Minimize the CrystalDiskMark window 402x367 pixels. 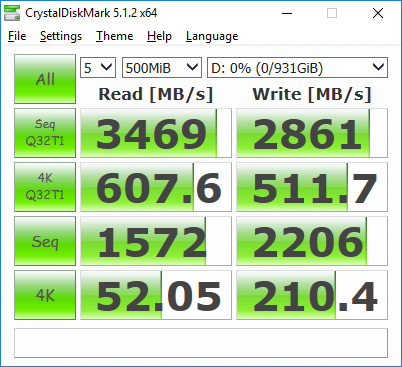(287, 13)
